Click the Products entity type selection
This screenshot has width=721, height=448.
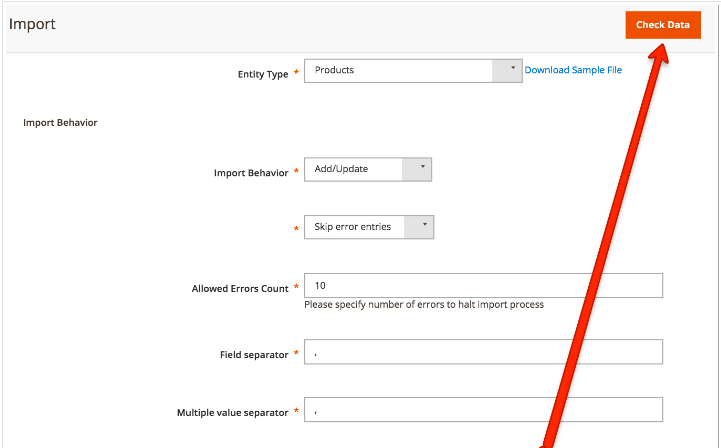click(x=334, y=70)
